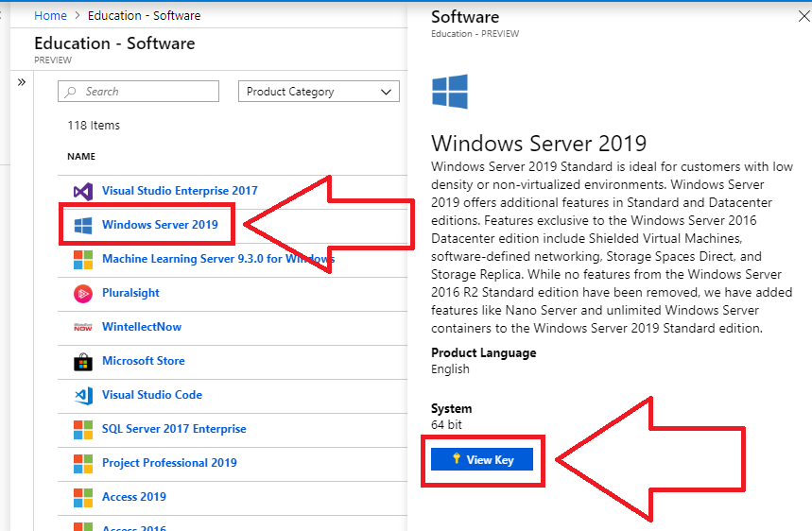Click the System label
The image size is (812, 531).
click(x=452, y=408)
